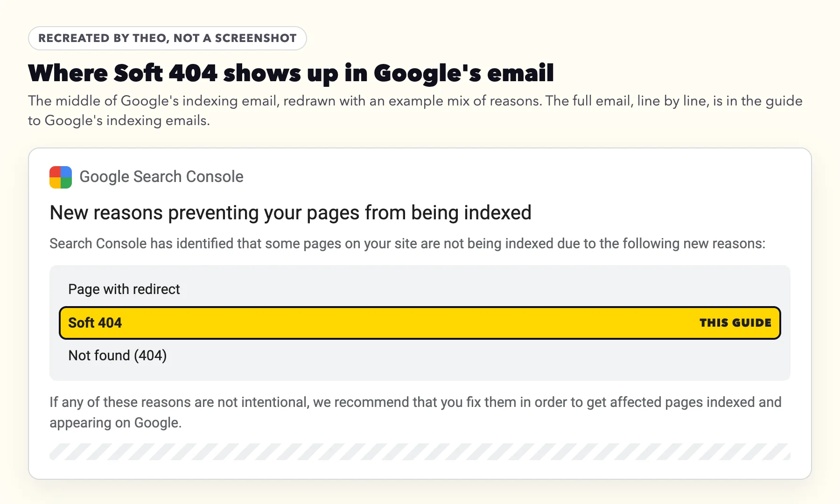Select the 'Page with redirect' reason
Image resolution: width=840 pixels, height=504 pixels.
(124, 289)
